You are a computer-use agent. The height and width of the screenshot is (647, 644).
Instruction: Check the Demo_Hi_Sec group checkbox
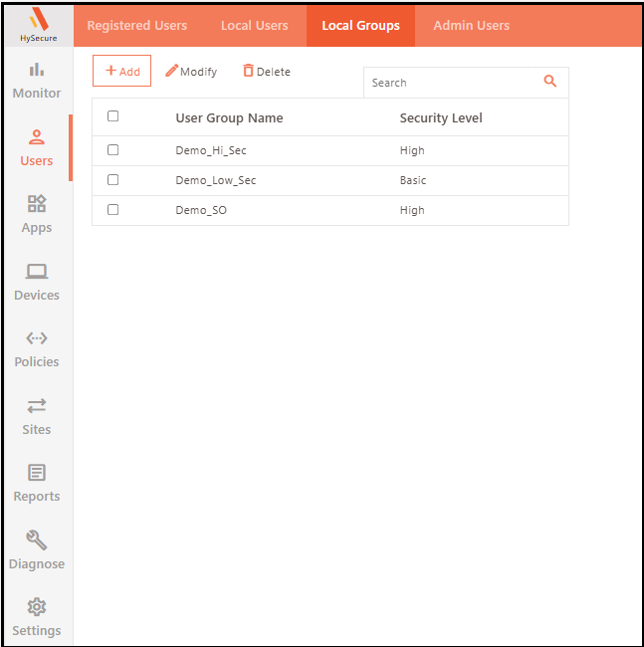pos(112,150)
